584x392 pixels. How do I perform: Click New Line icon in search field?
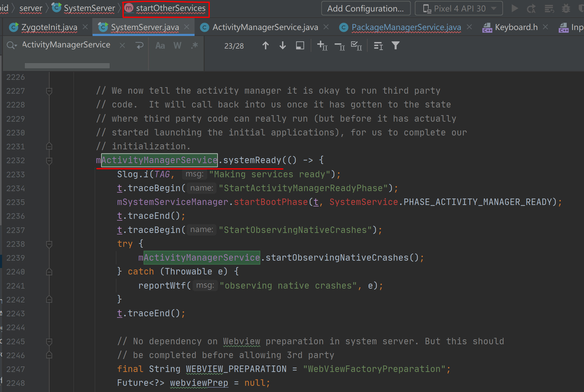coord(139,45)
